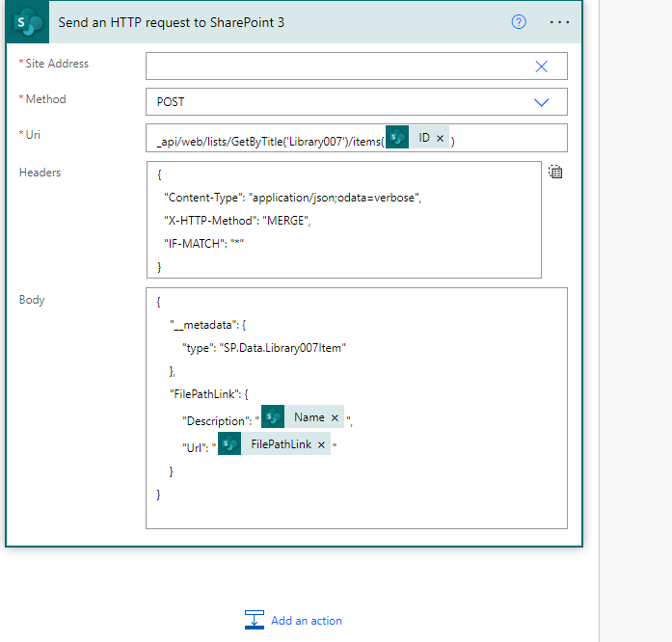Click the Name dynamic content token
Image resolution: width=672 pixels, height=642 pixels.
[x=303, y=417]
